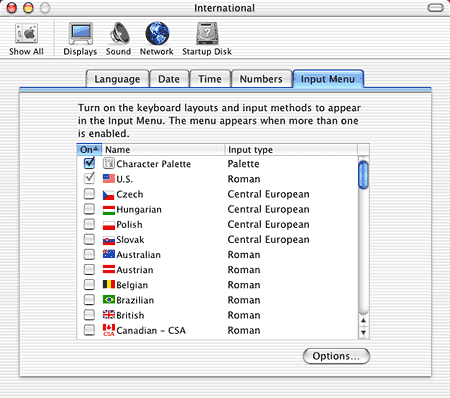This screenshot has width=450, height=398.
Task: Click the Canadian CSA flag icon
Action: [x=109, y=330]
